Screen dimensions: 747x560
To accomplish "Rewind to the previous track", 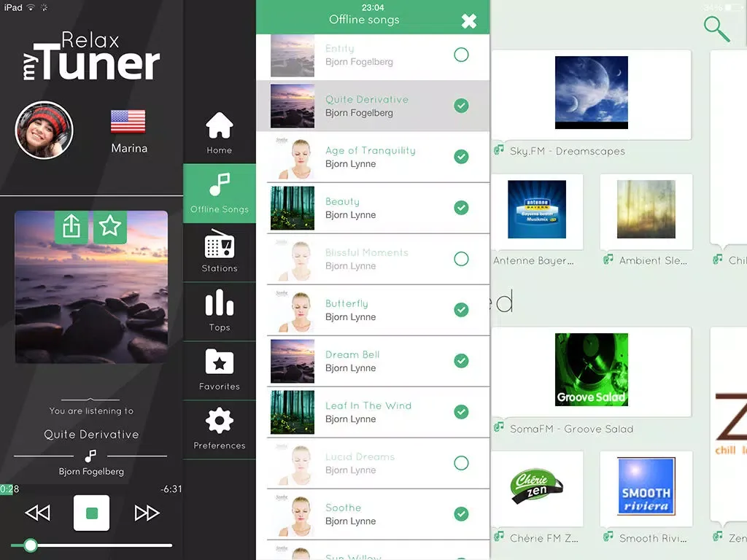I will (x=37, y=513).
